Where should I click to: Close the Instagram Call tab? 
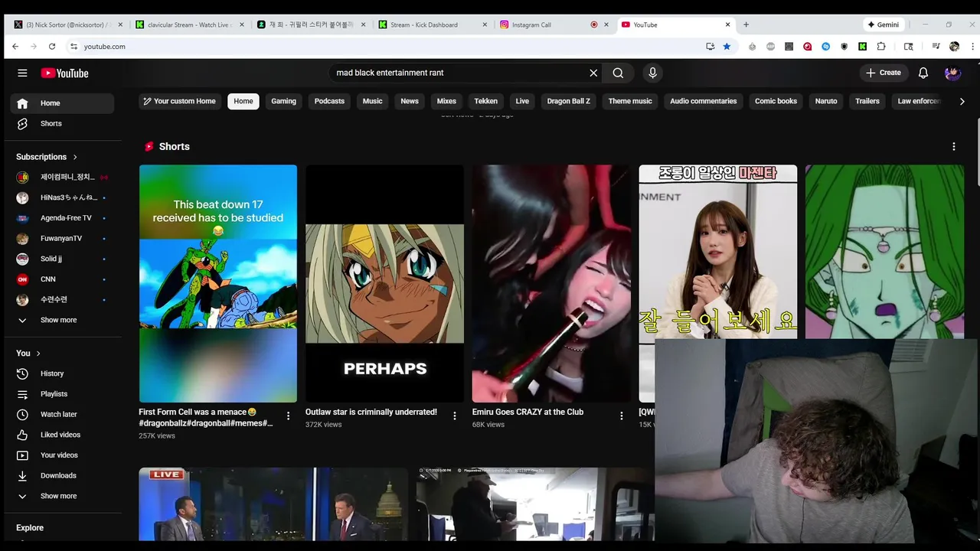tap(606, 24)
